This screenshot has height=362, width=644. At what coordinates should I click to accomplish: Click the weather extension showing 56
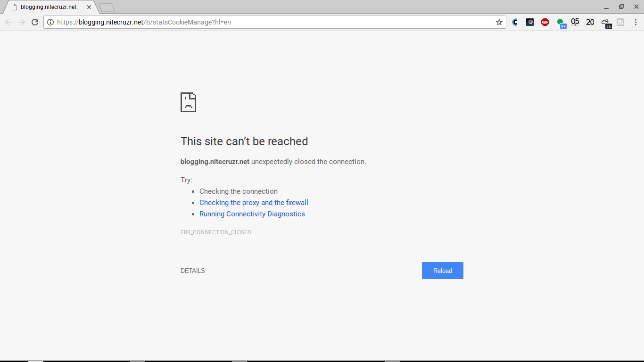pyautogui.click(x=606, y=22)
